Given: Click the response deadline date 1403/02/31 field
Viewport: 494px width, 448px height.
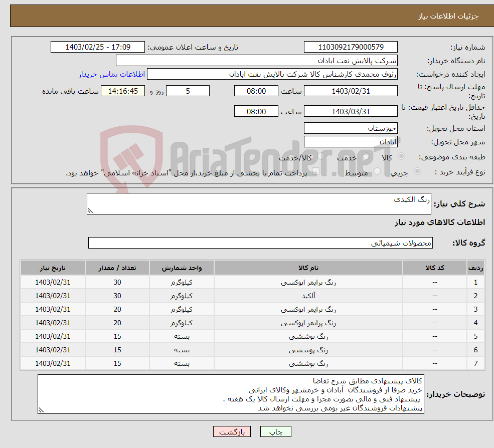Looking at the screenshot, I should (351, 91).
